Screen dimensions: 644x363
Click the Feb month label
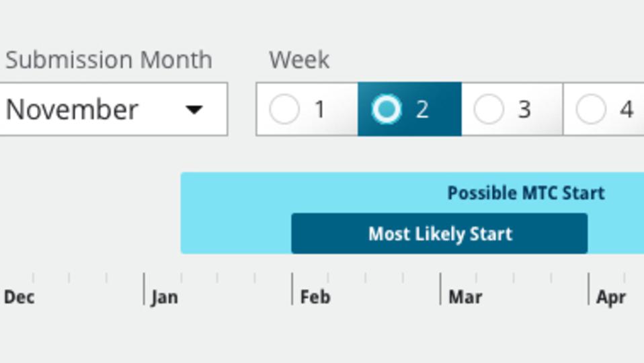click(315, 297)
